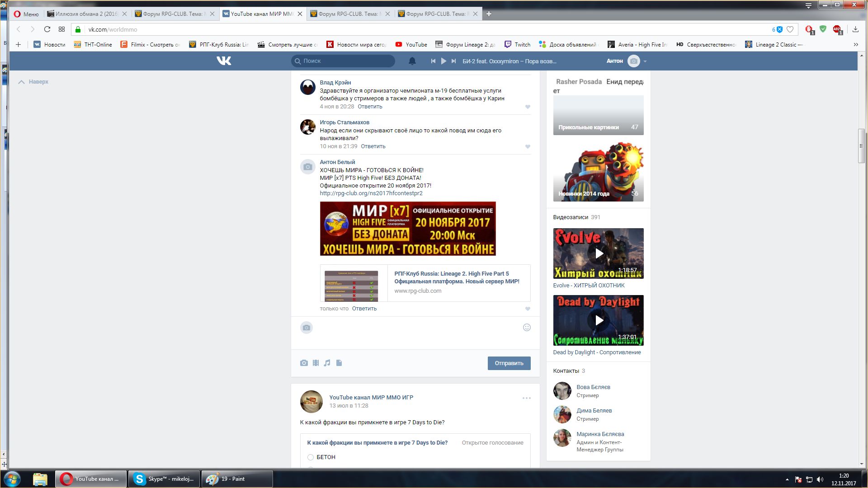Click the page vertical scrollbar thumb
Viewport: 868px width, 488px height.
[x=862, y=146]
